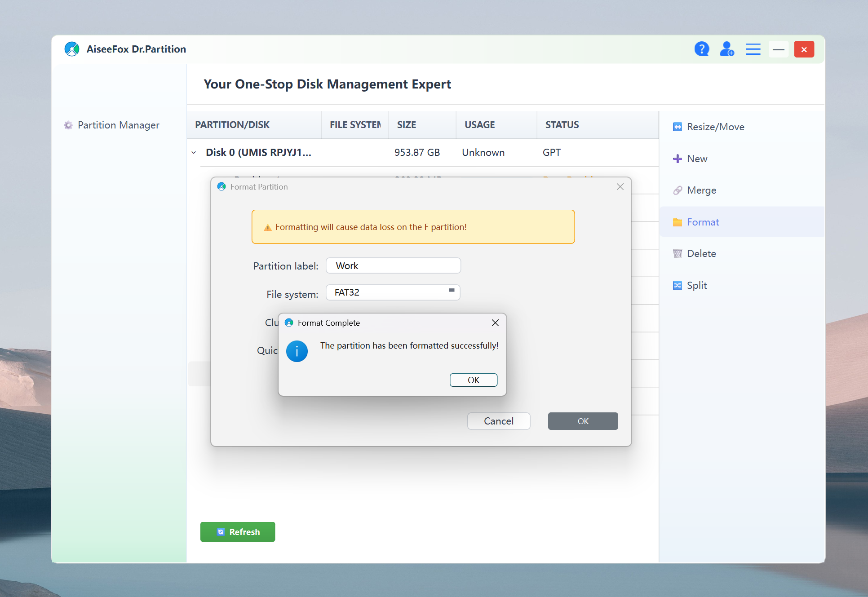This screenshot has width=868, height=597.
Task: Click the Format Complete title icon
Action: [x=289, y=323]
